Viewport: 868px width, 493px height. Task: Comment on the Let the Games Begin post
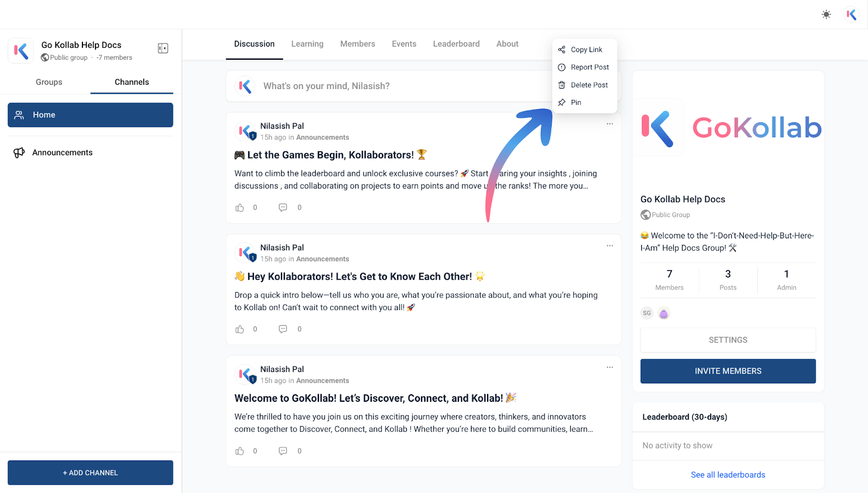[283, 207]
